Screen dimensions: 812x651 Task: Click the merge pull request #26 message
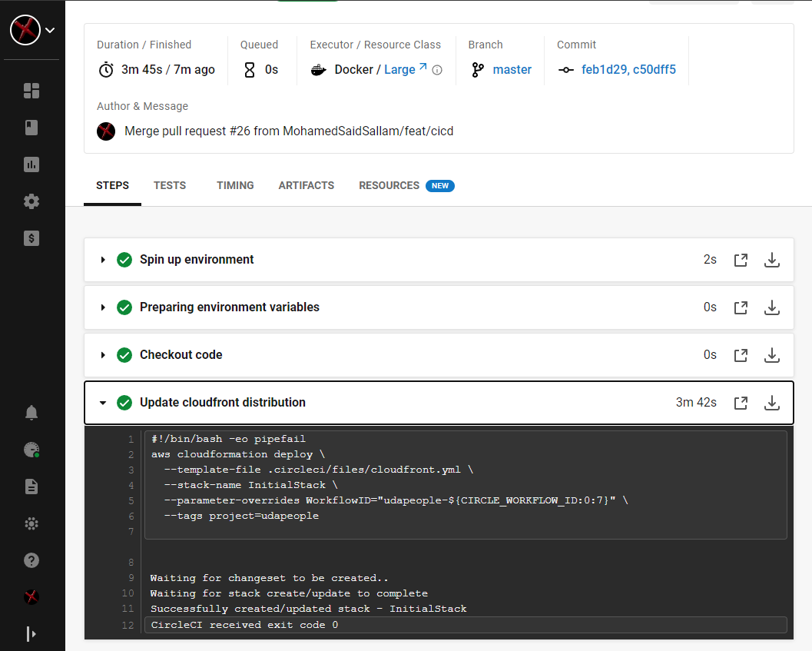[x=288, y=131]
